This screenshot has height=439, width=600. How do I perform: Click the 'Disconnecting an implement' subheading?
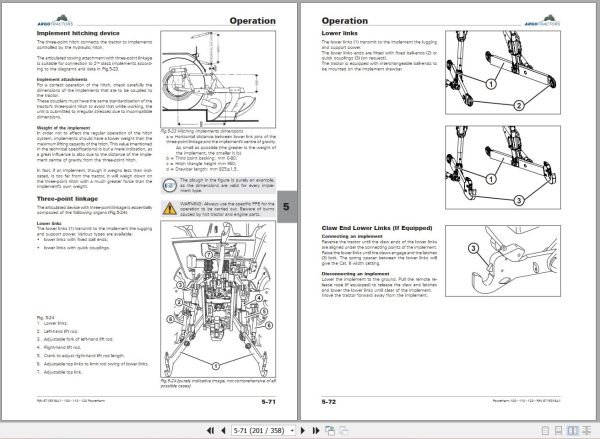tap(355, 274)
